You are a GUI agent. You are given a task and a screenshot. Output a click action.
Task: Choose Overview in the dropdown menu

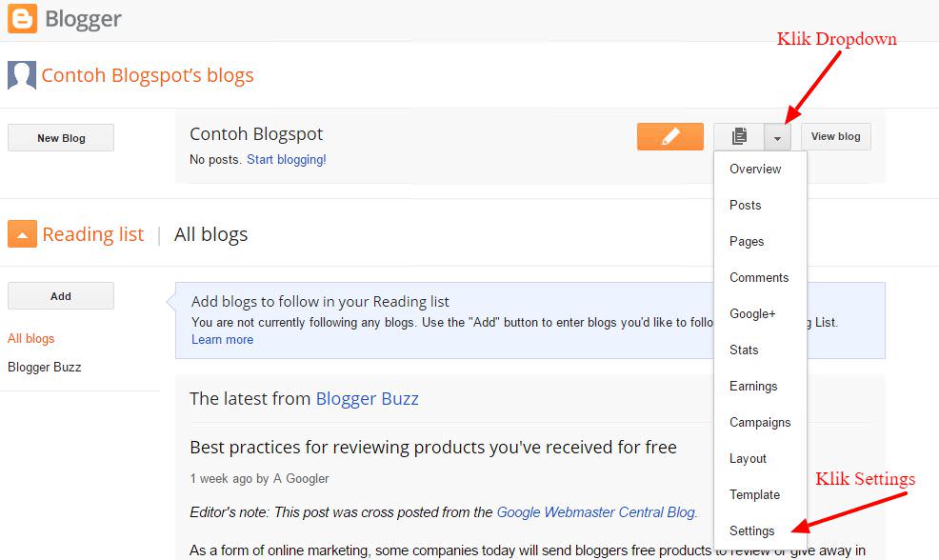[x=754, y=169]
